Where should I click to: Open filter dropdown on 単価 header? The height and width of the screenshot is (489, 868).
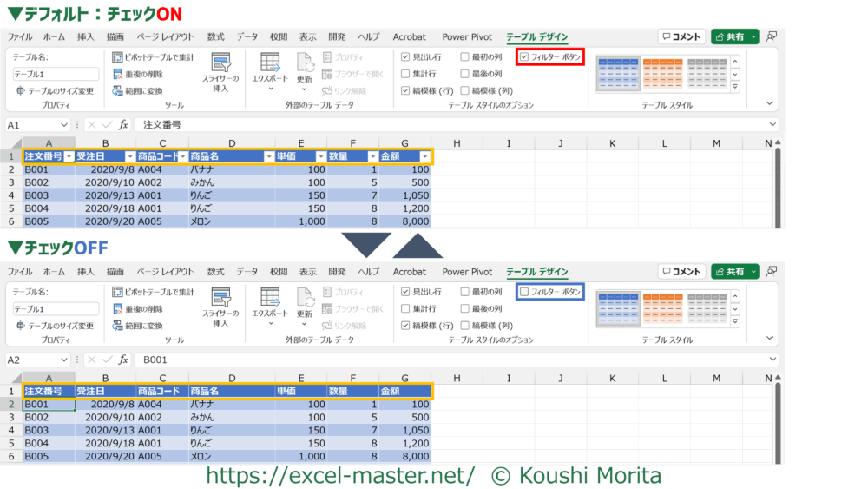320,156
